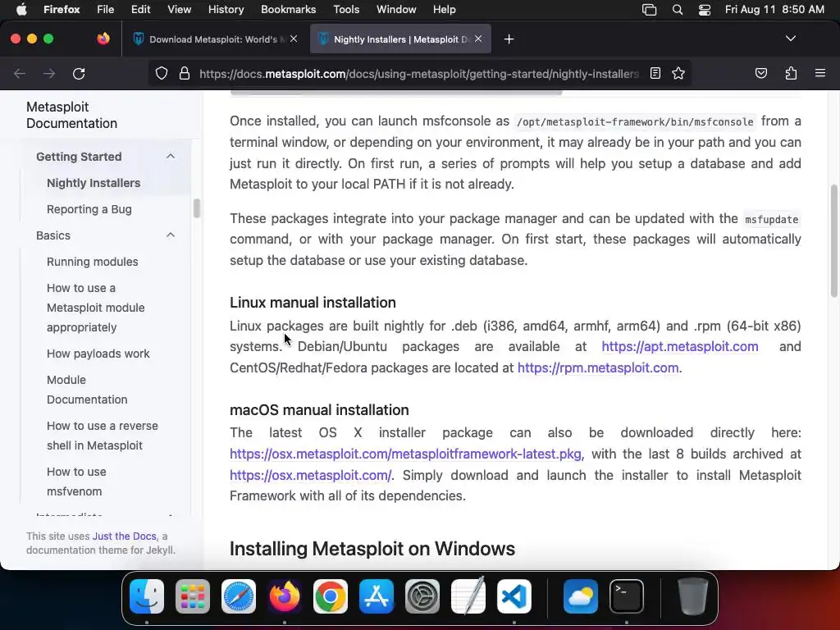Click the Metasploit Documentation site title
840x630 pixels.
tap(72, 115)
